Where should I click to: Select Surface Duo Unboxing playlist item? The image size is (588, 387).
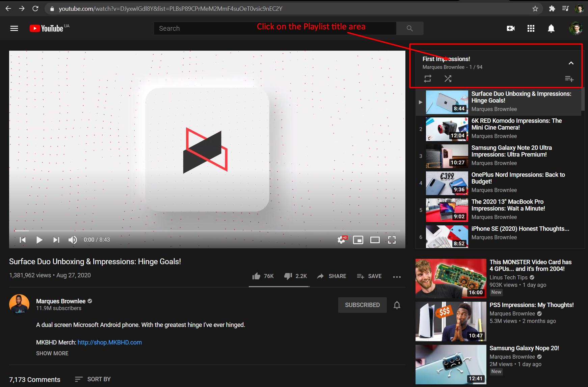(x=499, y=102)
